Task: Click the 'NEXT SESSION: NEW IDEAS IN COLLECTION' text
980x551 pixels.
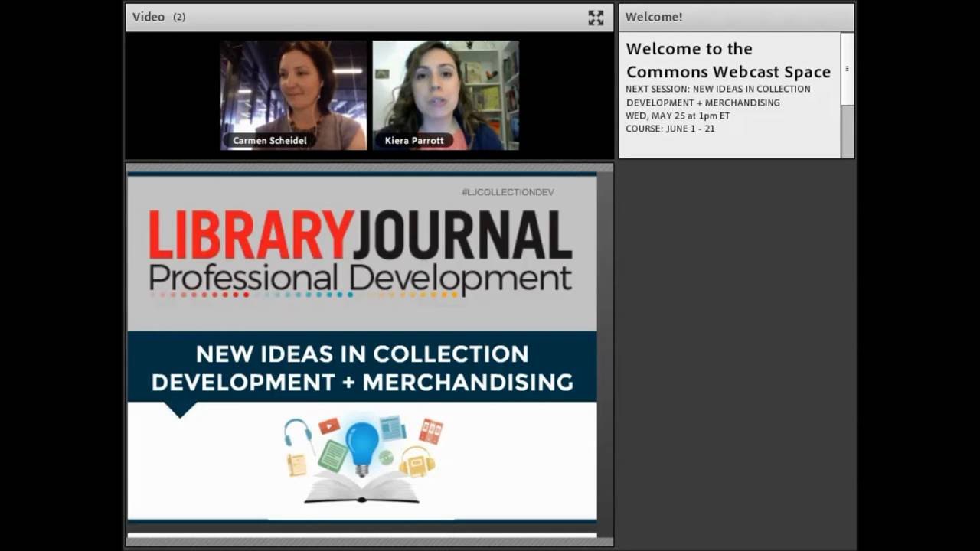Action: (718, 89)
